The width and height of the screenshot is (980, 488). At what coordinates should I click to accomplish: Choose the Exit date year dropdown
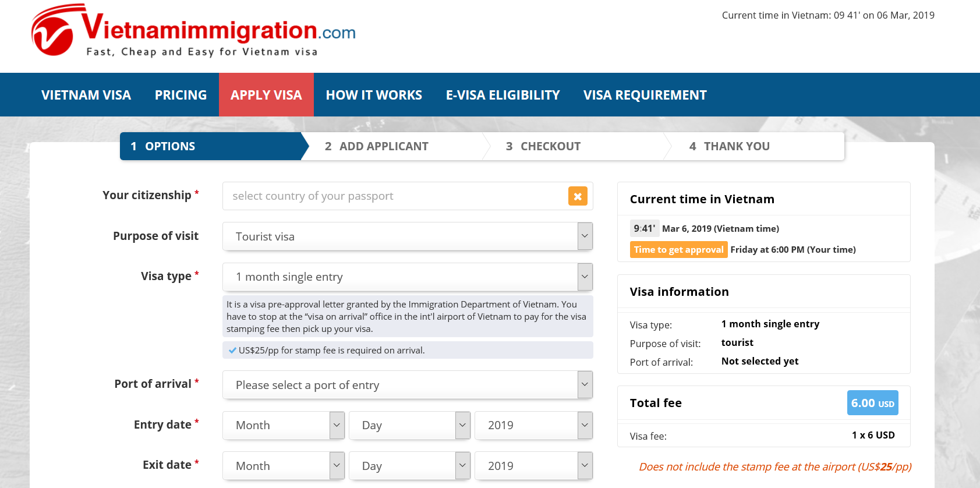[533, 466]
